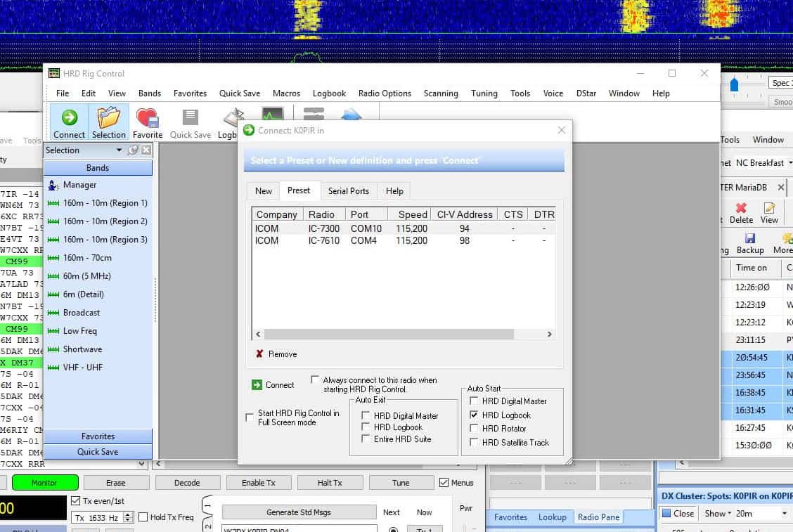Screen dimensions: 793x532
Task: Click the Favorite heart toolbar icon
Action: (147, 117)
